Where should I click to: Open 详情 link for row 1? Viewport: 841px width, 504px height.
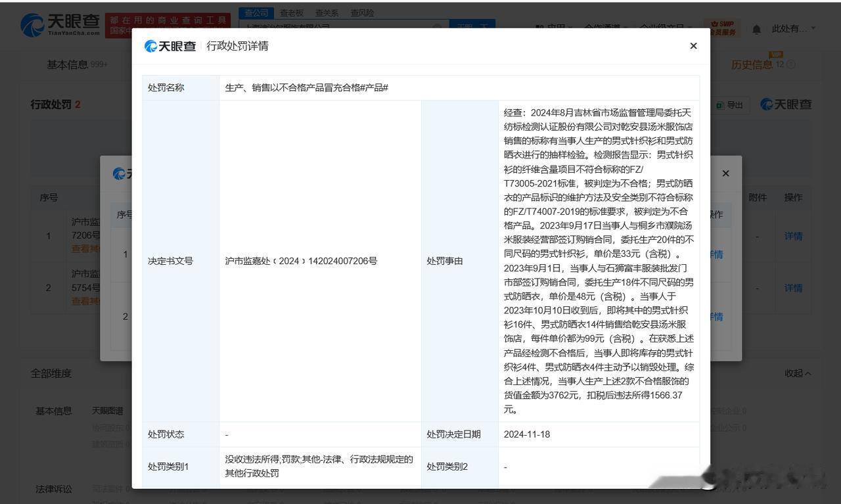[x=793, y=236]
